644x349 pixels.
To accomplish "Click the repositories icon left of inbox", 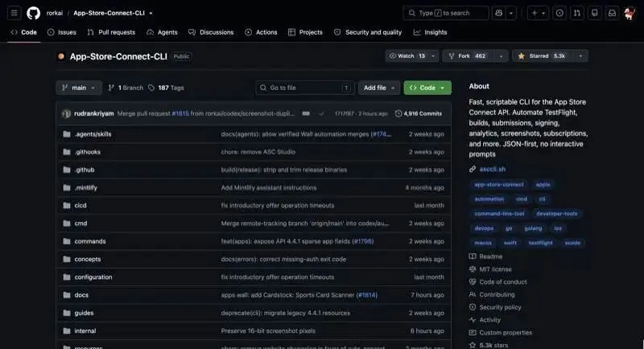I will [594, 13].
